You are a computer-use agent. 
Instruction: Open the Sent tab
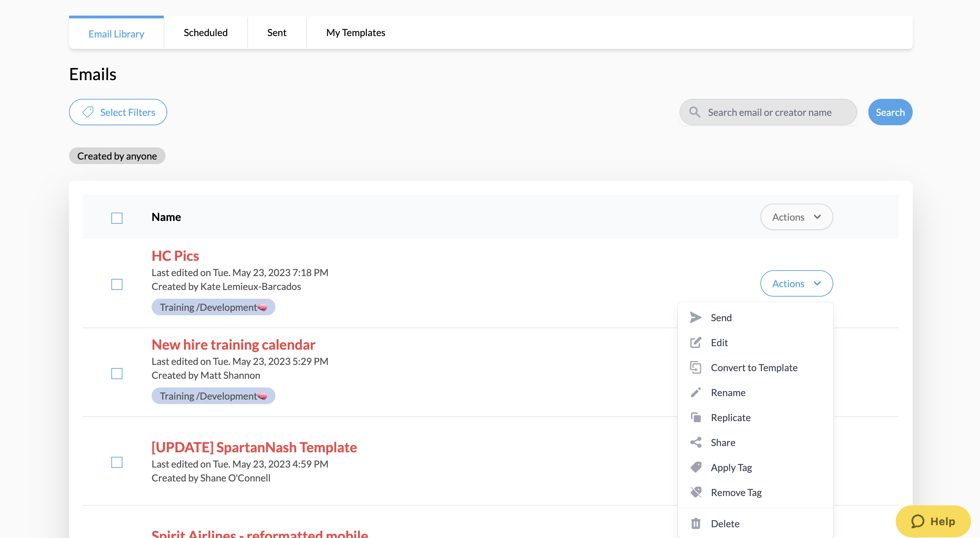276,33
